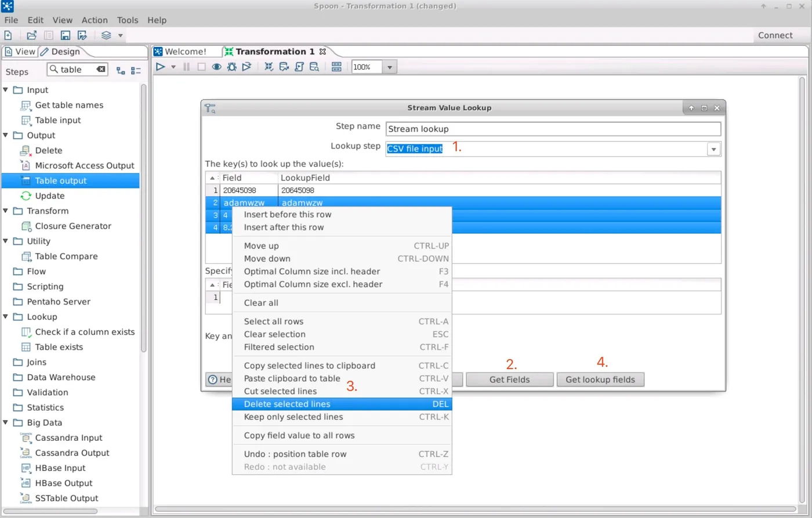This screenshot has width=812, height=518.
Task: Choose Clear all in context menu
Action: (342, 303)
